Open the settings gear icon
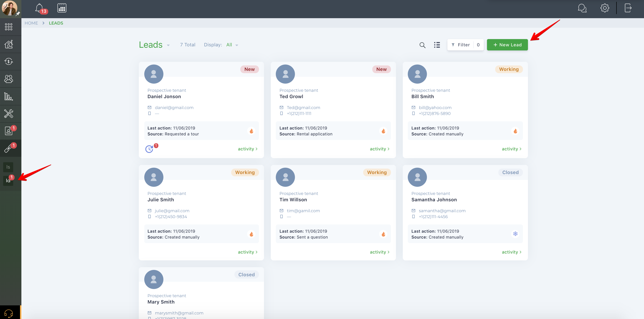 coord(604,8)
